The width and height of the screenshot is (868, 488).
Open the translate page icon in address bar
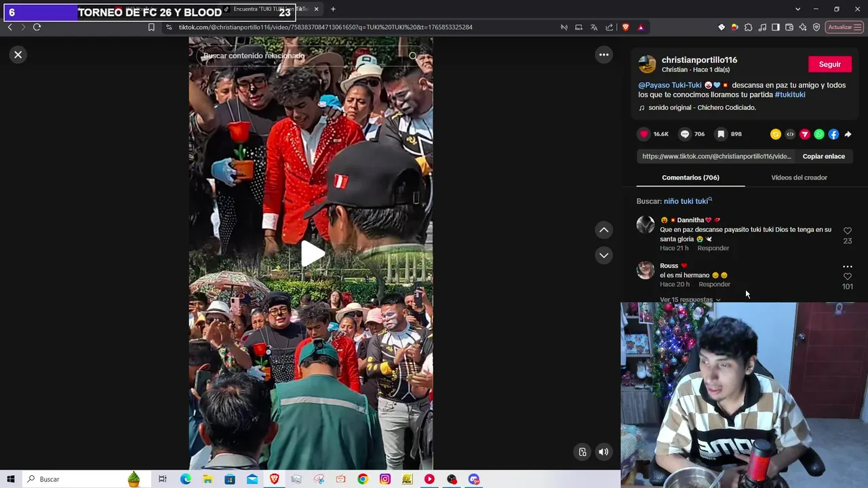pyautogui.click(x=594, y=27)
